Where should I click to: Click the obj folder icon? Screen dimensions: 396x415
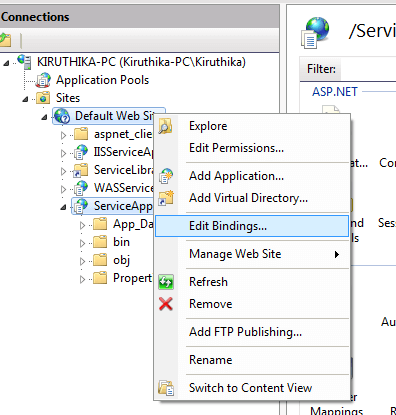coord(100,260)
